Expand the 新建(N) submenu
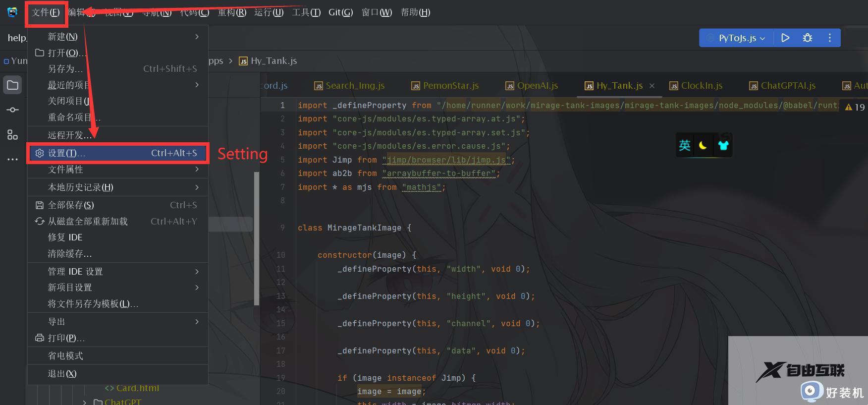Image resolution: width=868 pixels, height=405 pixels. tap(118, 37)
